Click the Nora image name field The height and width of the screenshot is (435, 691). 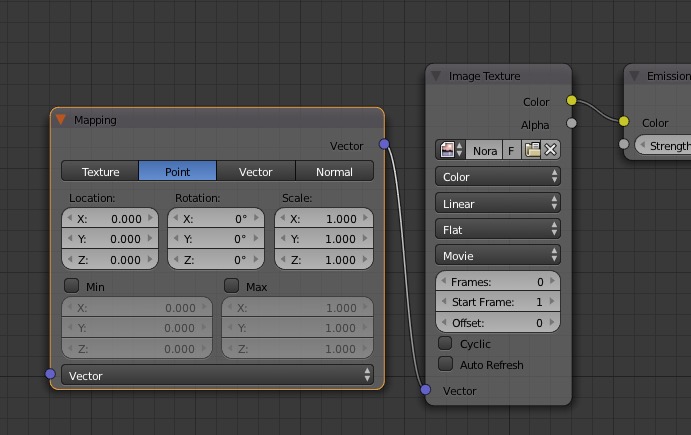point(484,150)
